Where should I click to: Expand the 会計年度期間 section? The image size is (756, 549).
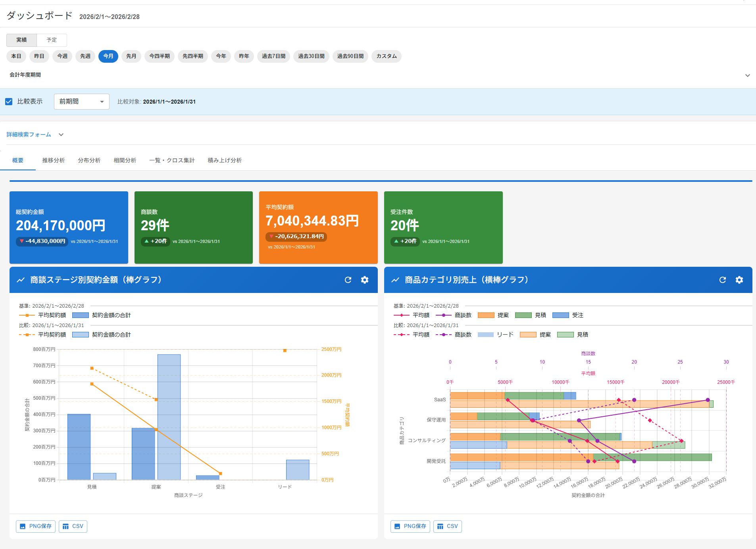coord(747,75)
